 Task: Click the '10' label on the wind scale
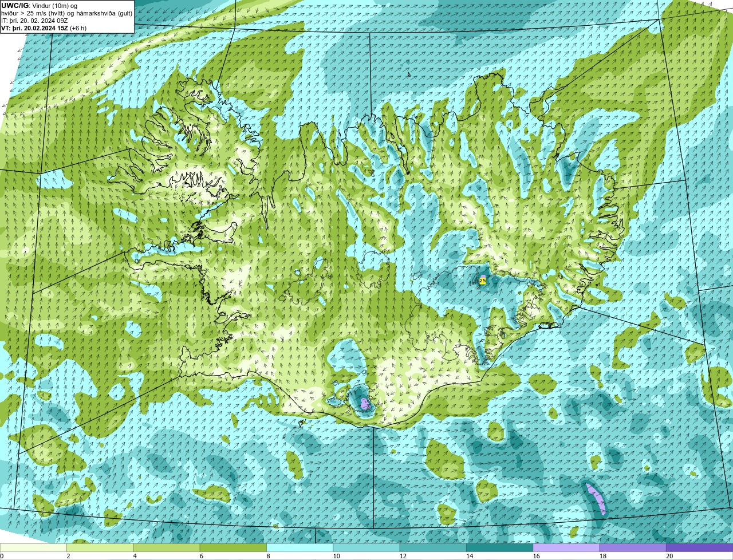pos(336,556)
